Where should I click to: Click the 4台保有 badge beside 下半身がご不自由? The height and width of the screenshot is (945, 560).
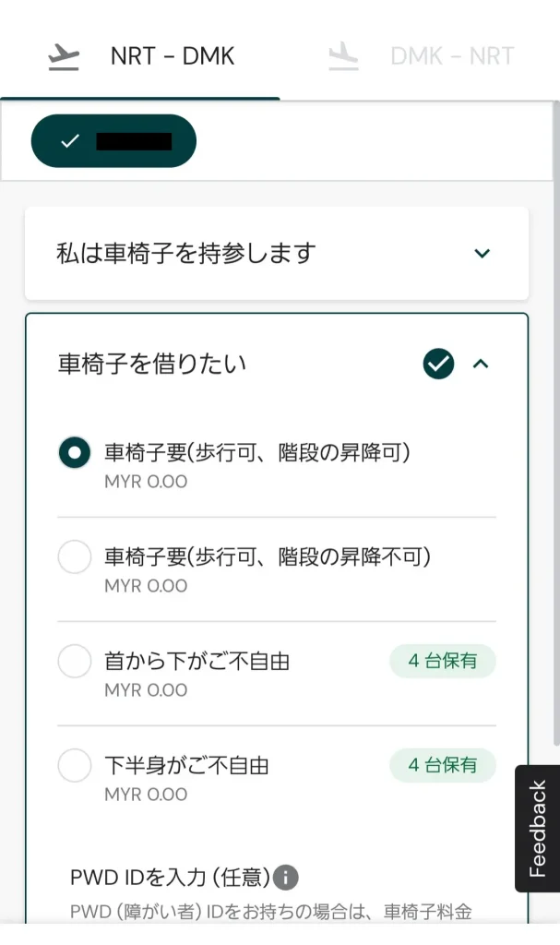click(442, 765)
